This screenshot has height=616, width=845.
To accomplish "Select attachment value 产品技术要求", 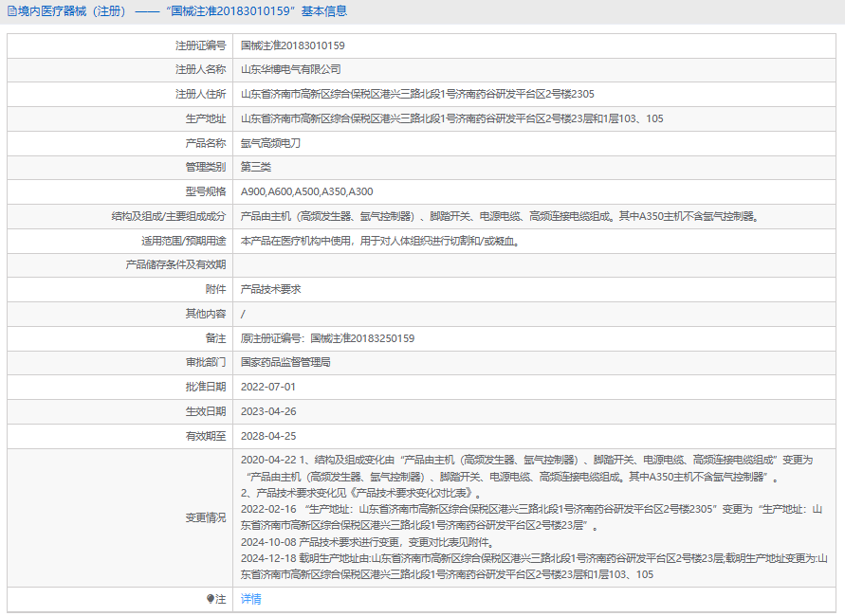I will [x=270, y=289].
